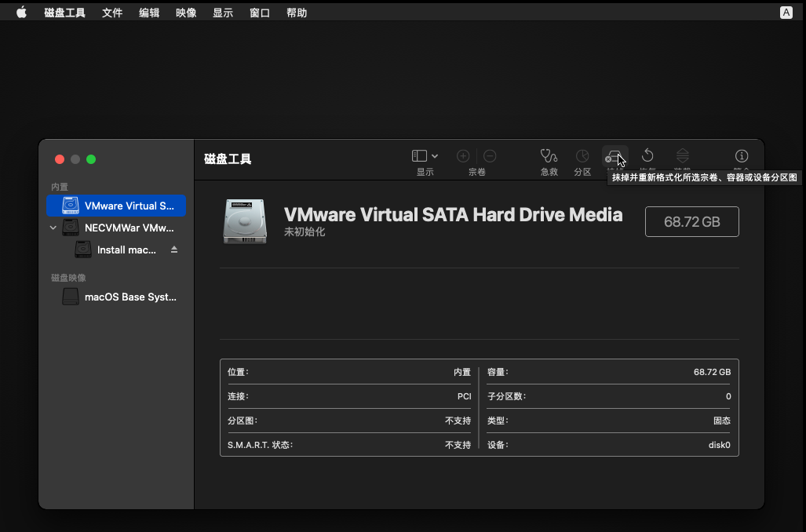Eject the Install mac... volume

[174, 250]
